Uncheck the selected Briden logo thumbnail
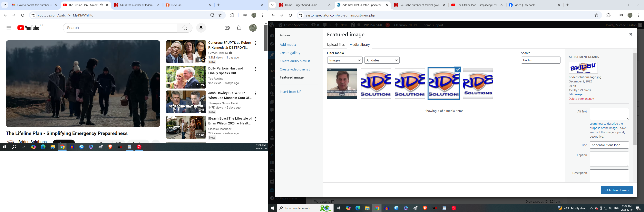The width and height of the screenshot is (644, 212). pos(458,69)
